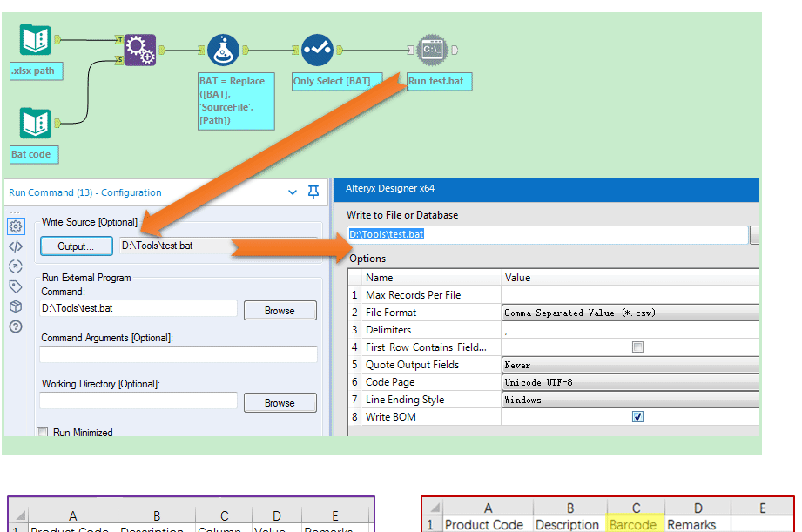
Task: Select column E header in left spreadsheet
Action: (x=335, y=515)
